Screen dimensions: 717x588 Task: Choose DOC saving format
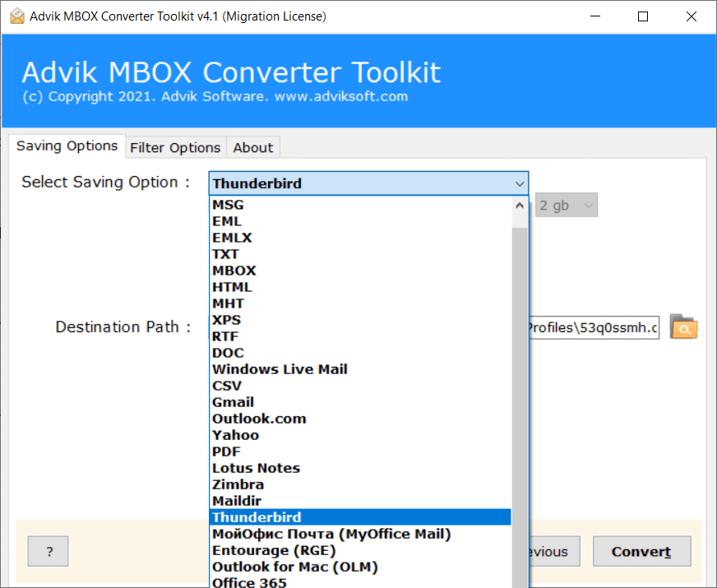360,353
